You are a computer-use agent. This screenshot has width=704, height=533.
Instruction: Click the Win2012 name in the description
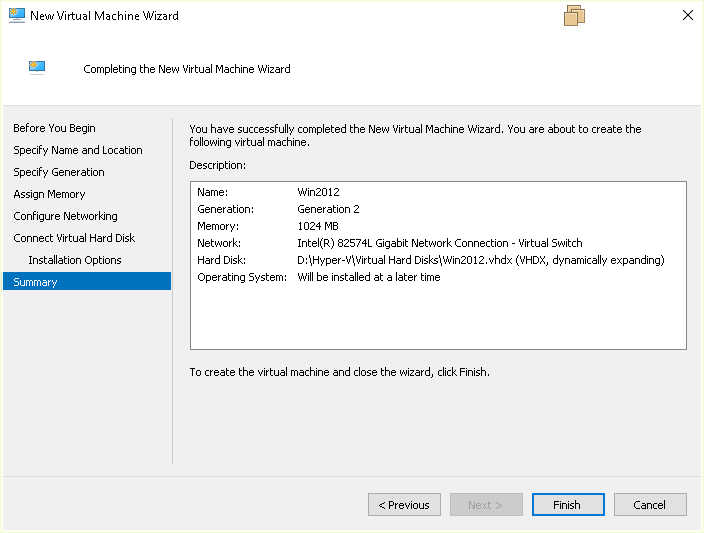(319, 192)
